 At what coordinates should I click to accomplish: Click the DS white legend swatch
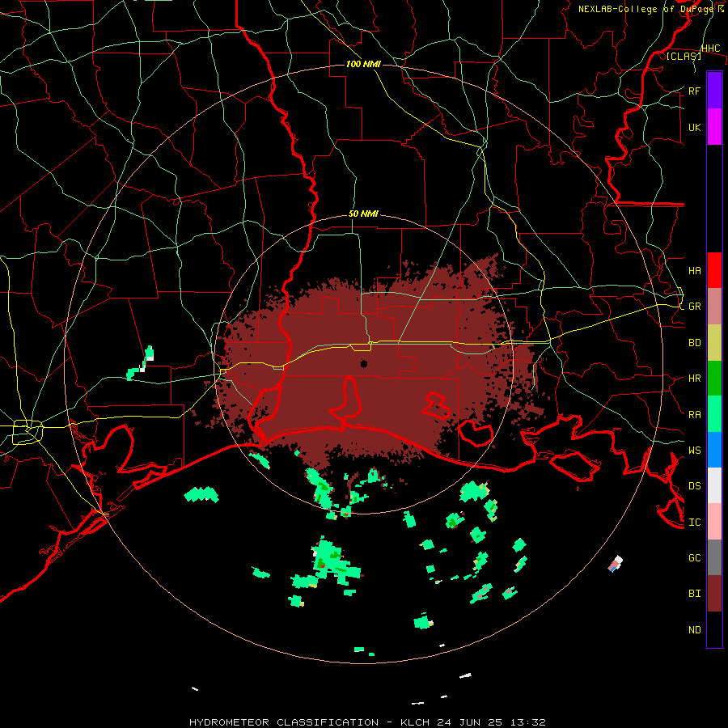[714, 485]
